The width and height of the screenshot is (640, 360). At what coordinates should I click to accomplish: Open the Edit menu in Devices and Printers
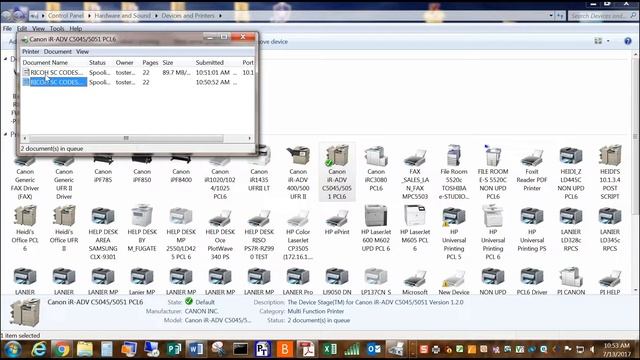[22, 29]
